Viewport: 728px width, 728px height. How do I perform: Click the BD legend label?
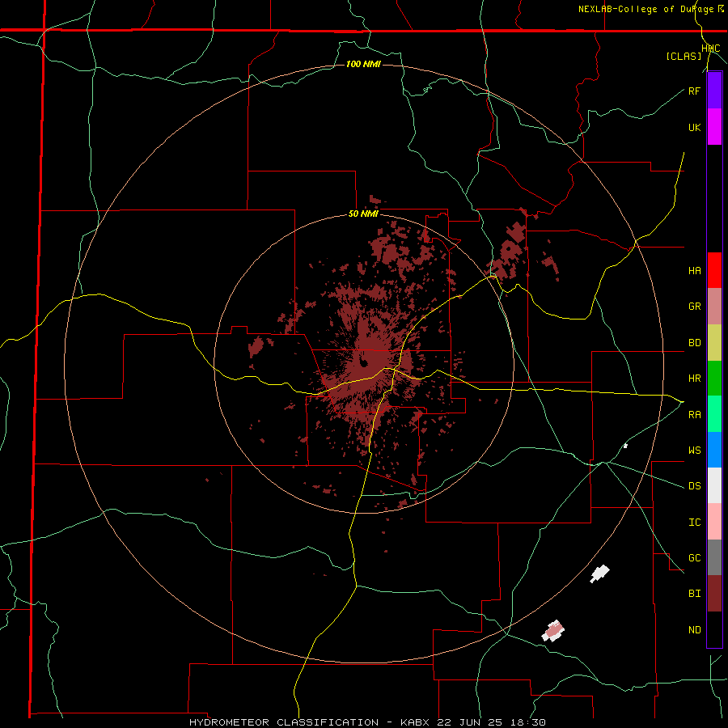[x=694, y=343]
